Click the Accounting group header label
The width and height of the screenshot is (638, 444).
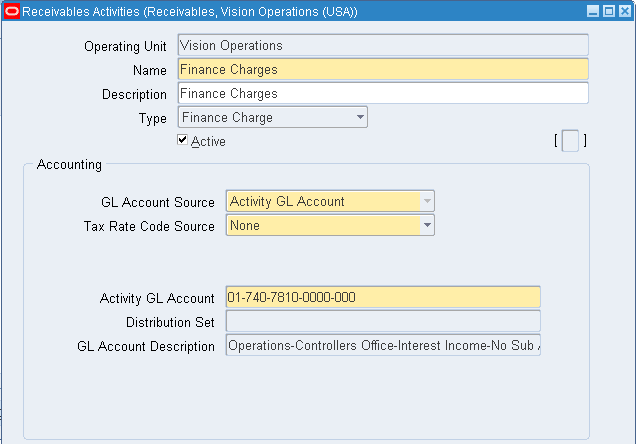pyautogui.click(x=69, y=165)
